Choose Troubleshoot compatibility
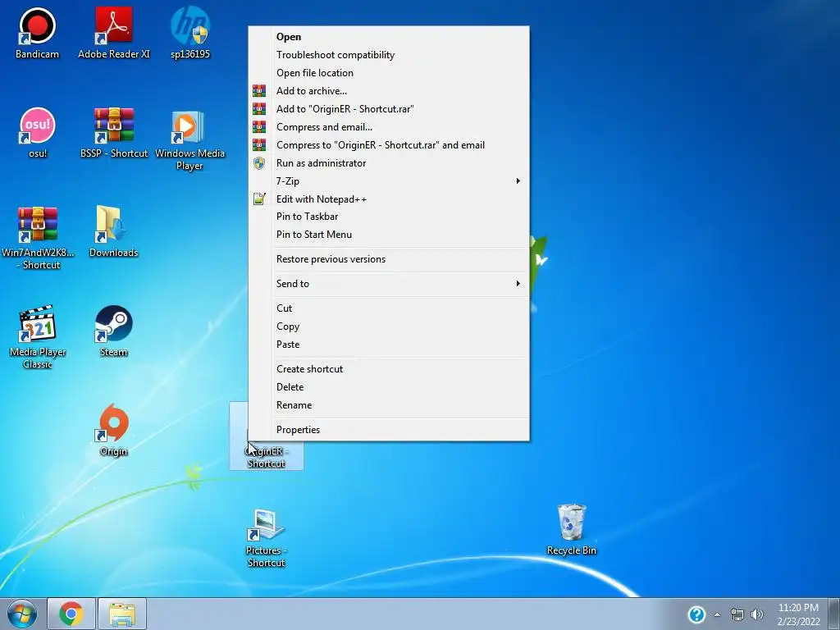840x630 pixels. [389, 55]
